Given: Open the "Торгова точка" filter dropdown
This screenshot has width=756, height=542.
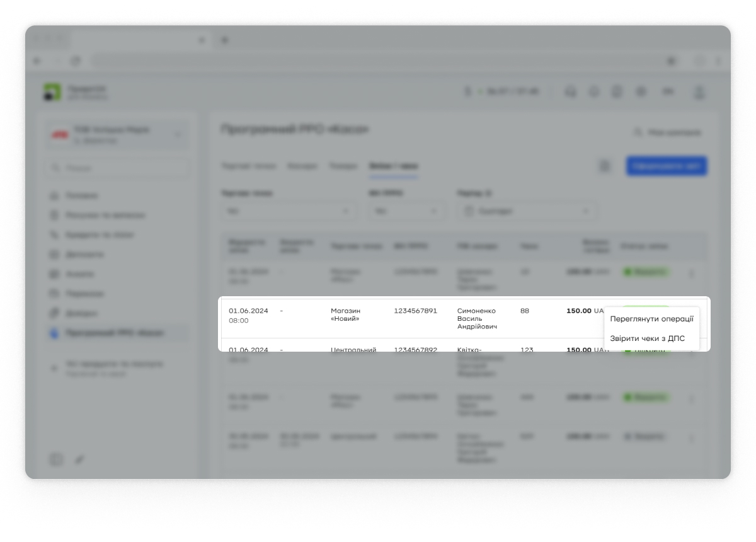Looking at the screenshot, I should [x=289, y=212].
